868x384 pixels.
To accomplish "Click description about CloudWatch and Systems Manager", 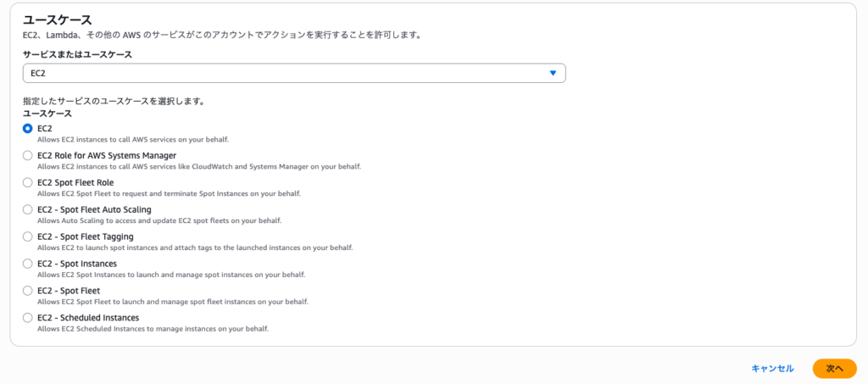I will coord(199,167).
